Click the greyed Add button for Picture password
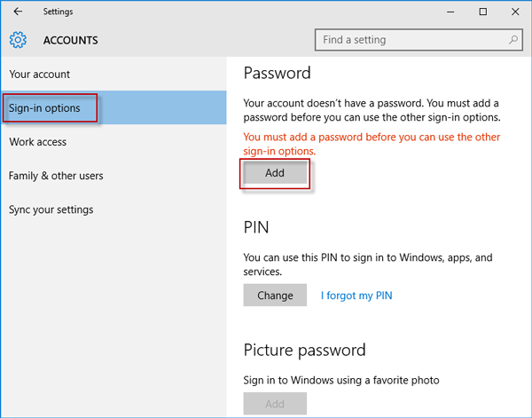This screenshot has width=532, height=418. pyautogui.click(x=275, y=404)
